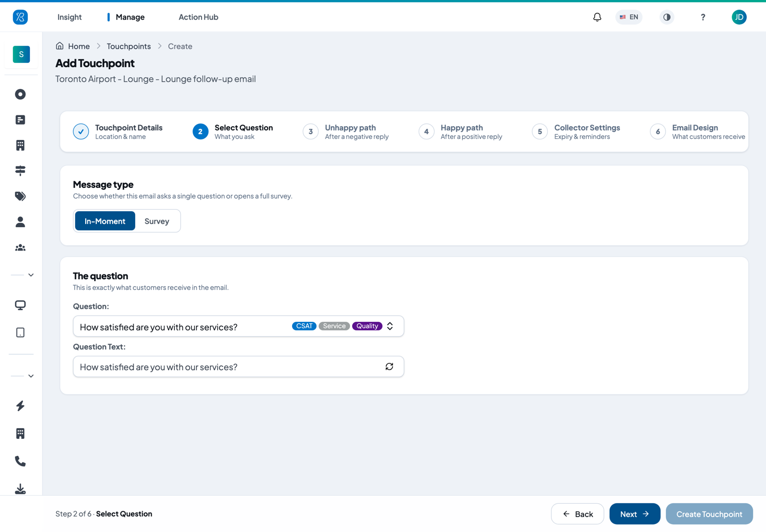Switch to the Insight tab
The width and height of the screenshot is (766, 532).
click(x=70, y=17)
